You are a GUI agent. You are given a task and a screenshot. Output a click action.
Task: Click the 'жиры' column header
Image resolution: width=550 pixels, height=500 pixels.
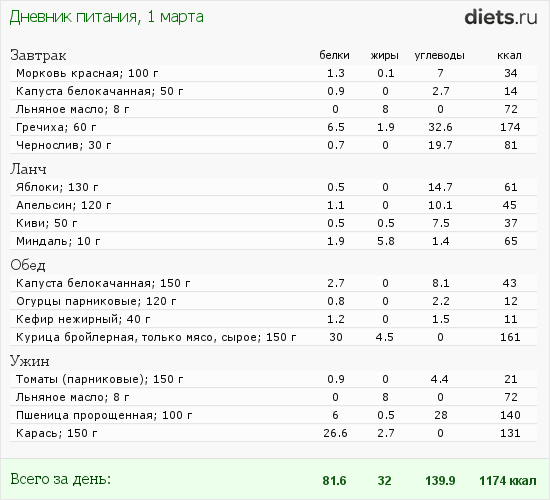[x=385, y=55]
